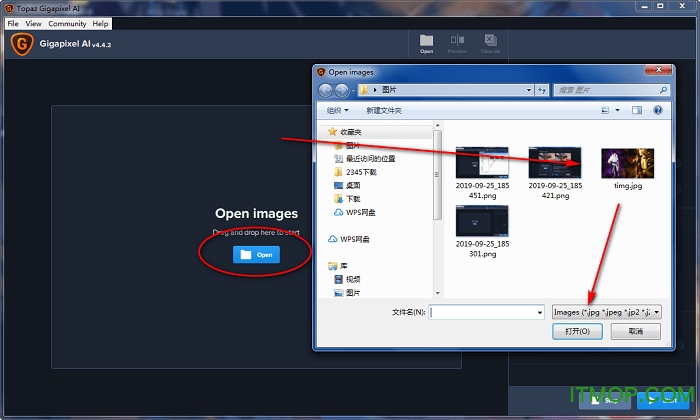Select 图片 library under 库
Viewport: 700px width, 420px height.
pos(353,293)
